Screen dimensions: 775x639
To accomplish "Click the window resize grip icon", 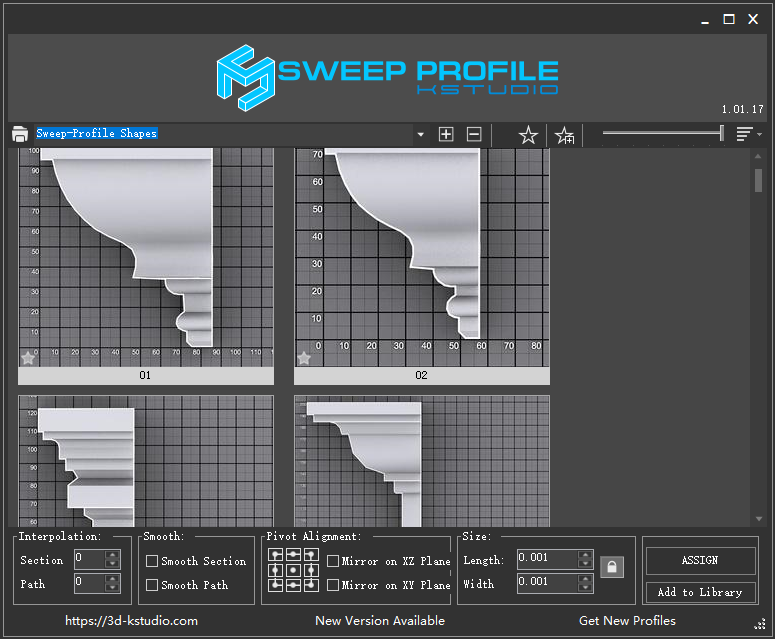I will point(760,624).
